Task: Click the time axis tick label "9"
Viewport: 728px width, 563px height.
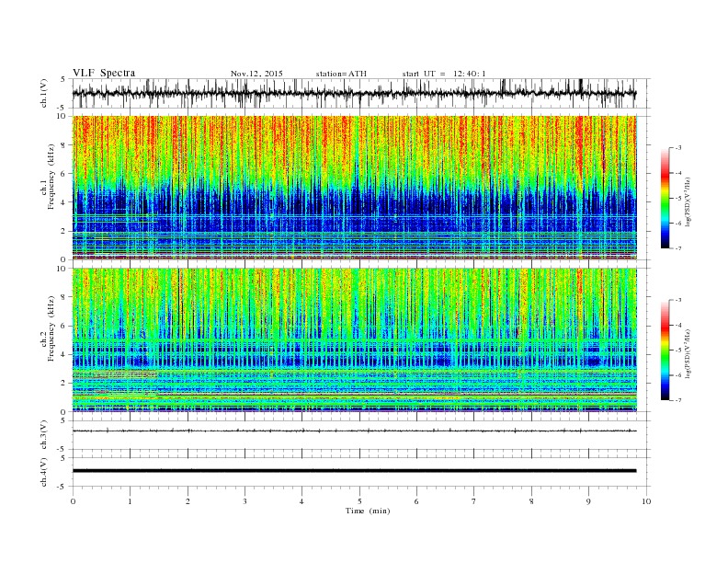Action: point(588,501)
